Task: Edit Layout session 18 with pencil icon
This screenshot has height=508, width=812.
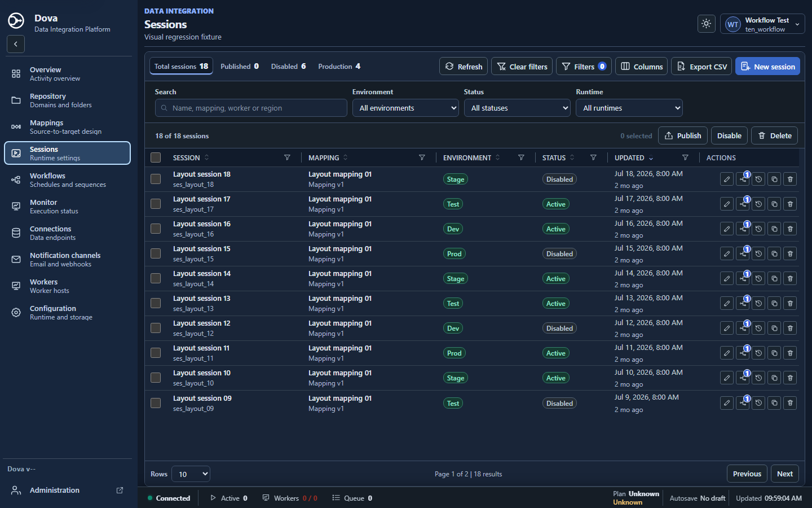Action: [x=727, y=179]
